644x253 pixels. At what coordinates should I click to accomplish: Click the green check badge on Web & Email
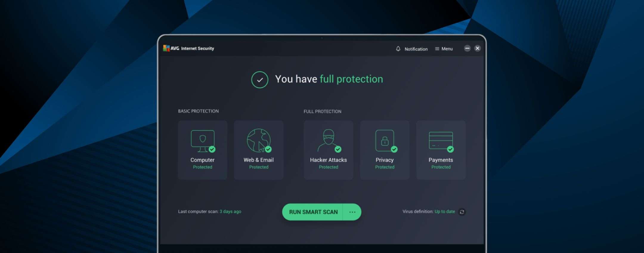click(x=268, y=149)
